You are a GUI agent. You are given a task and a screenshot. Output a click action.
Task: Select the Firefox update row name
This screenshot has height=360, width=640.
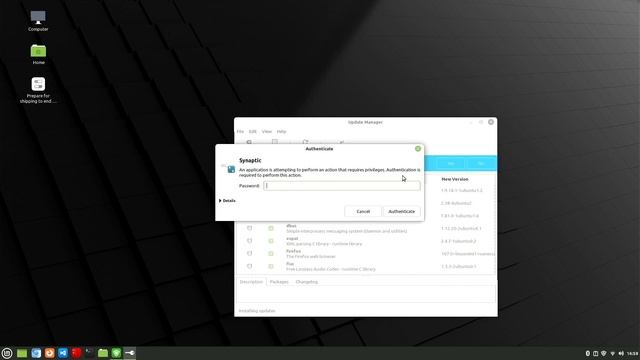pyautogui.click(x=293, y=251)
